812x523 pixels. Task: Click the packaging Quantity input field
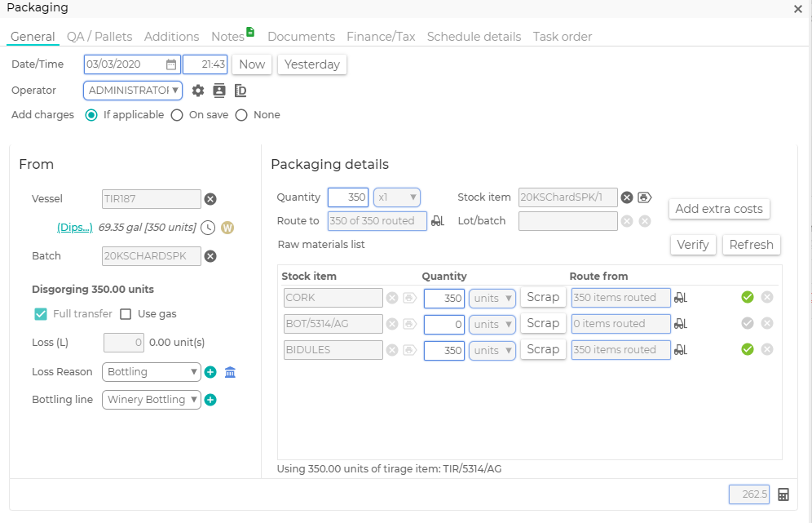tap(348, 197)
